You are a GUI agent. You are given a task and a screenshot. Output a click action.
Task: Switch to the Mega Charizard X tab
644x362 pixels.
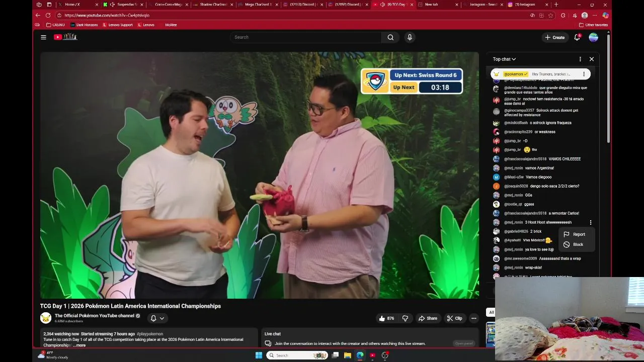[259, 5]
